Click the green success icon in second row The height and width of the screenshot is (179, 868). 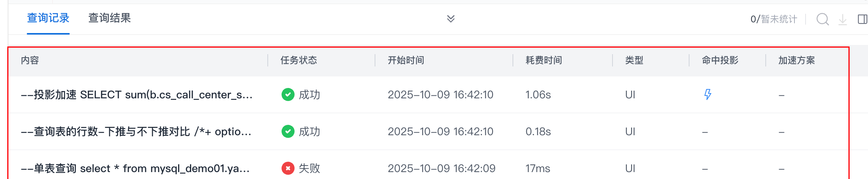[x=288, y=131]
